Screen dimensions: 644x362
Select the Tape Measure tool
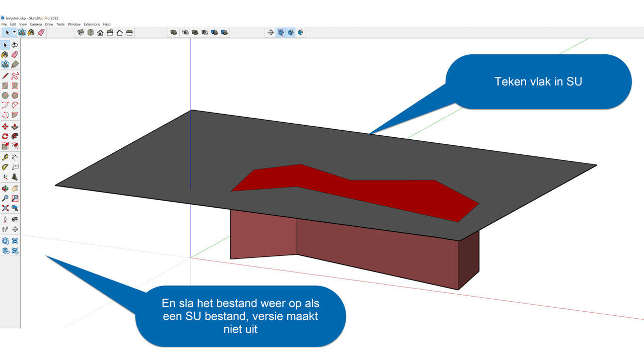tap(5, 157)
